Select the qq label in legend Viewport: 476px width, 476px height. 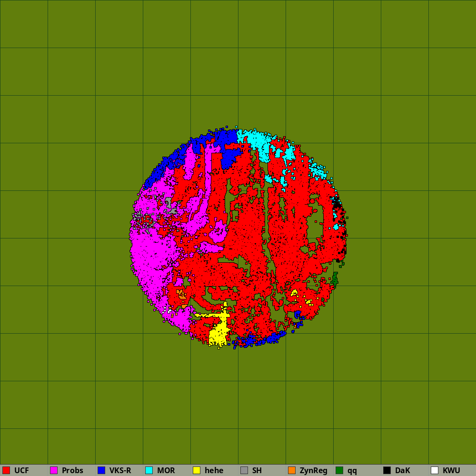click(352, 471)
